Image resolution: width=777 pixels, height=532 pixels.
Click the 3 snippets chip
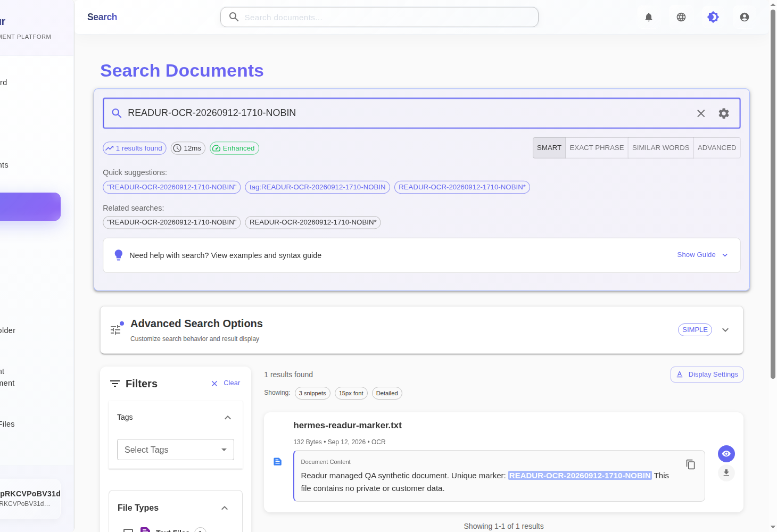tap(312, 393)
